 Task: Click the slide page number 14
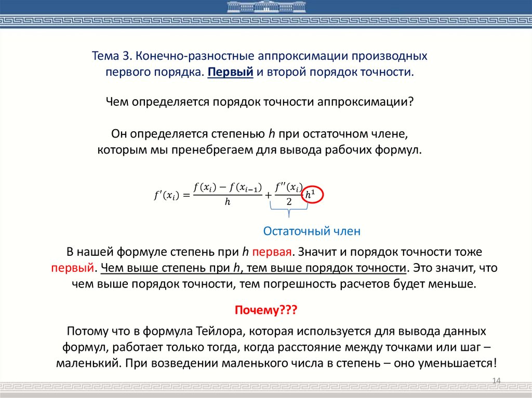[x=496, y=380]
